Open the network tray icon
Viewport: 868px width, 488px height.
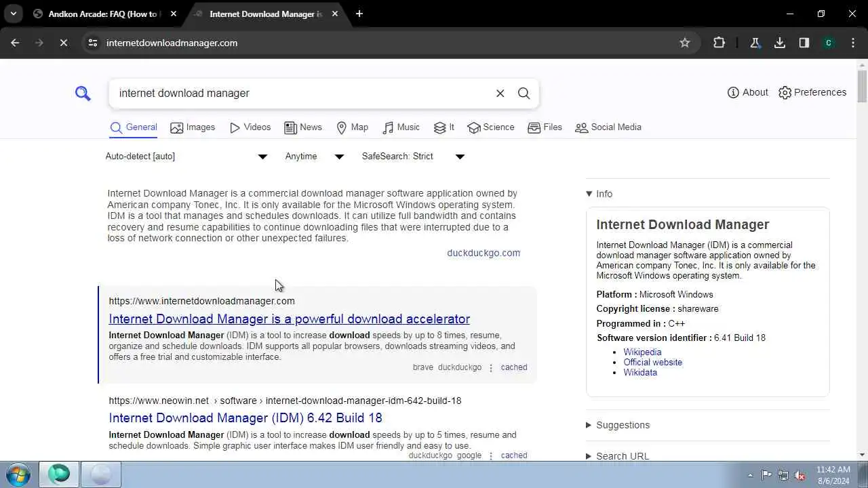(x=783, y=475)
